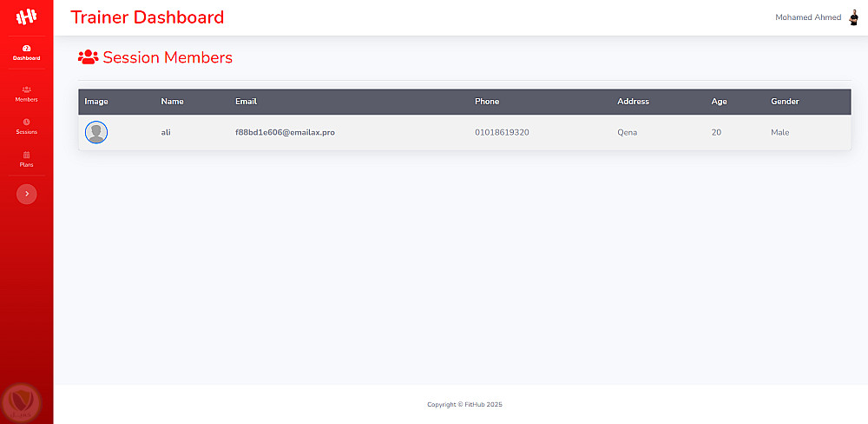Go to Sessions via clock icon
The width and height of the screenshot is (868, 424).
(27, 122)
